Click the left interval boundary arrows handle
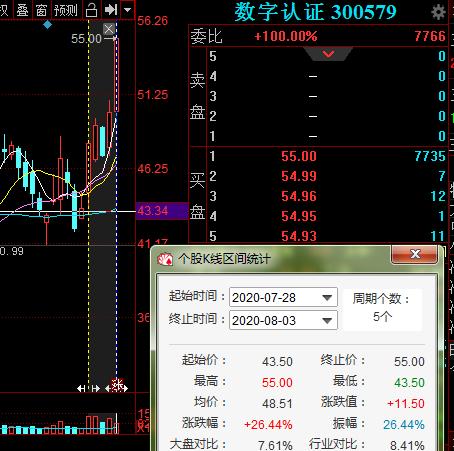This screenshot has width=454, height=451. click(x=88, y=388)
